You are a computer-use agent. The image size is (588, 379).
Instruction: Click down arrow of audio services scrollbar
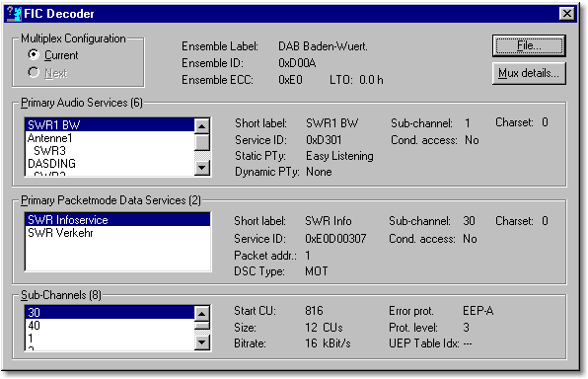[x=202, y=168]
